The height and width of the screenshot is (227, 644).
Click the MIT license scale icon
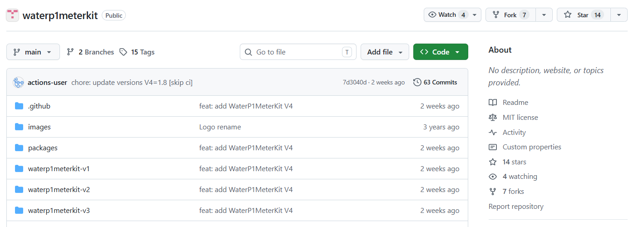(493, 118)
